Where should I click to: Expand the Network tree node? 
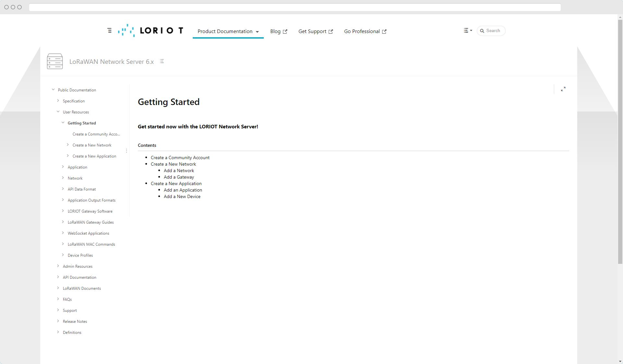coord(63,178)
